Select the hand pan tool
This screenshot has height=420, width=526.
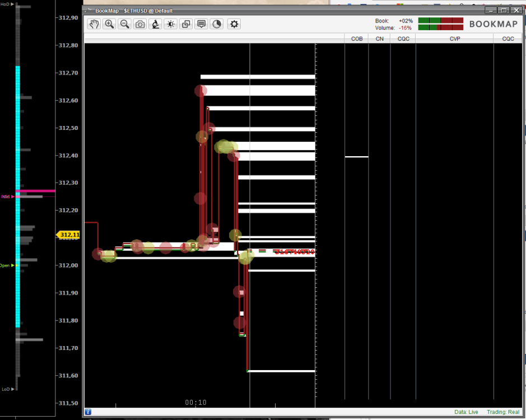(x=94, y=24)
